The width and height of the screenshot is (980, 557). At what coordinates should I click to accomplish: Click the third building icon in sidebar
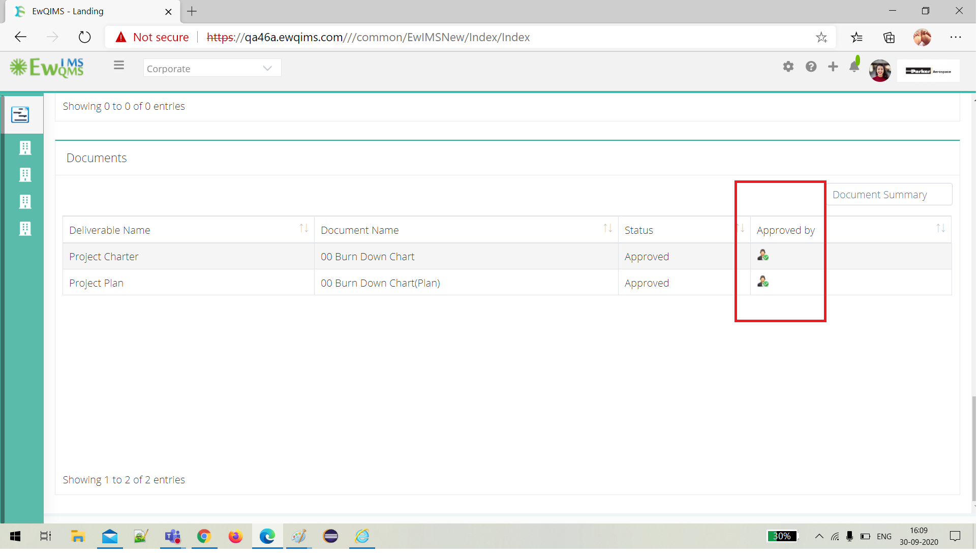coord(25,202)
